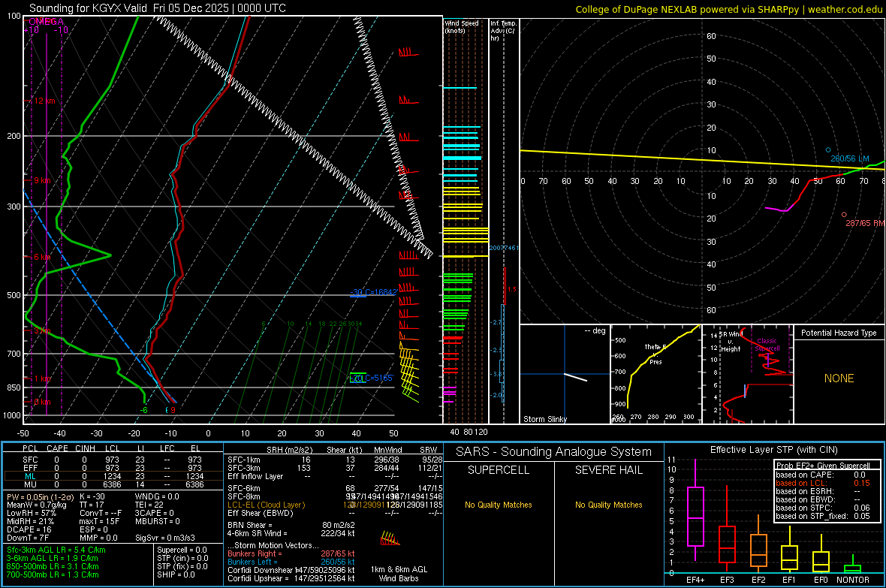Click the 'Classic Supercell' annotation
886x588 pixels.
click(x=767, y=345)
